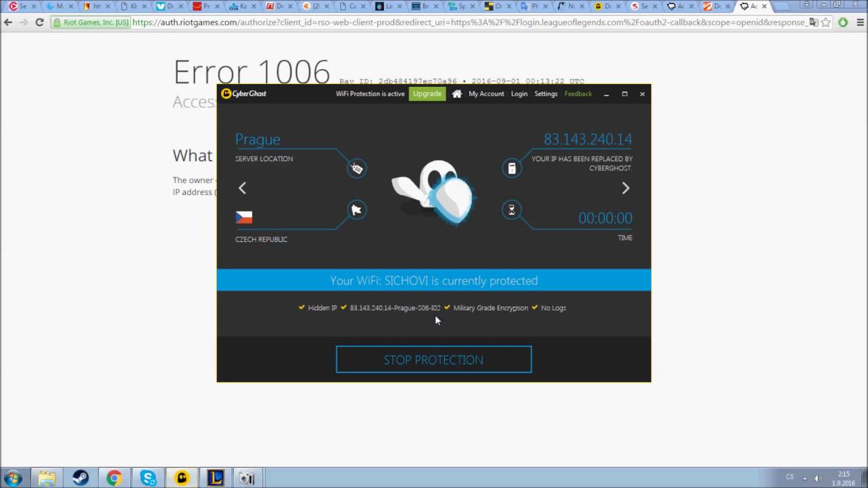The image size is (868, 488).
Task: Click the CyberGhost logo in title bar
Action: click(244, 94)
